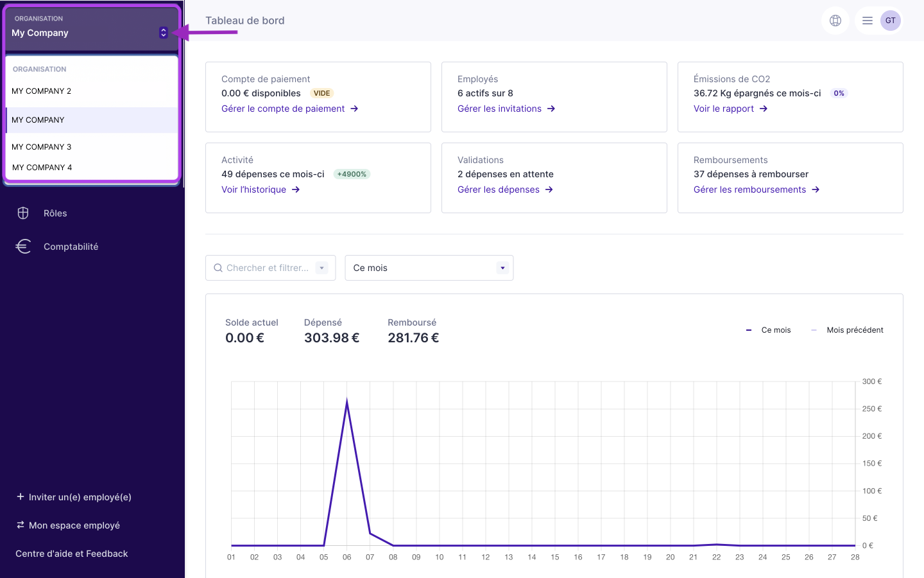Click the Dépensé 303.98 € value

pos(332,338)
